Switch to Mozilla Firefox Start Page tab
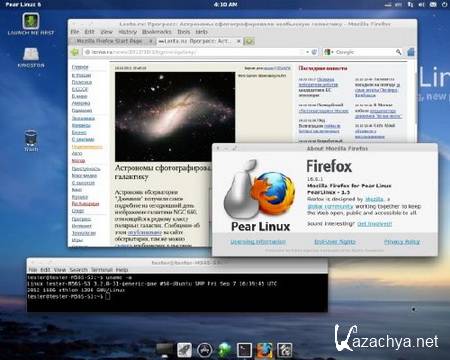 pyautogui.click(x=109, y=41)
